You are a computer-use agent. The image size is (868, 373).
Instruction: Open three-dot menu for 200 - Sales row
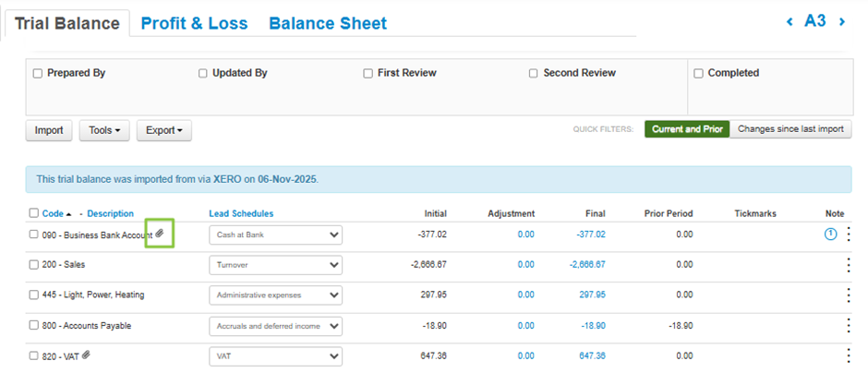[x=848, y=265]
